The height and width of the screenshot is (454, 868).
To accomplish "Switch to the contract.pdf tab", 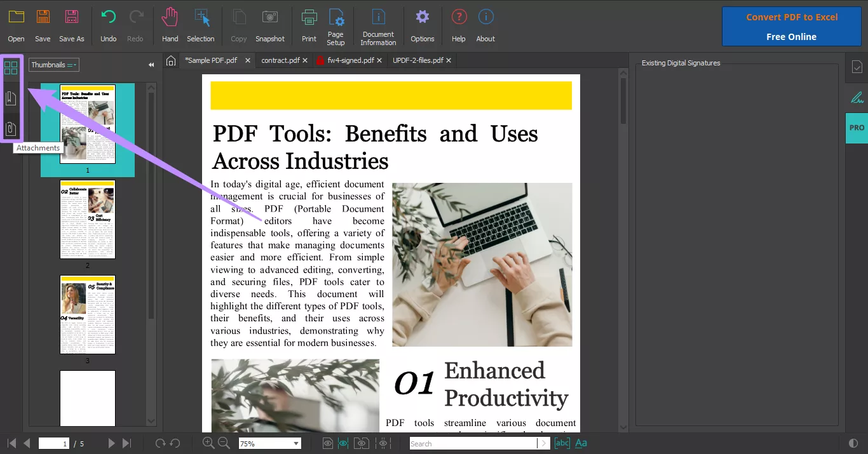I will click(x=280, y=60).
